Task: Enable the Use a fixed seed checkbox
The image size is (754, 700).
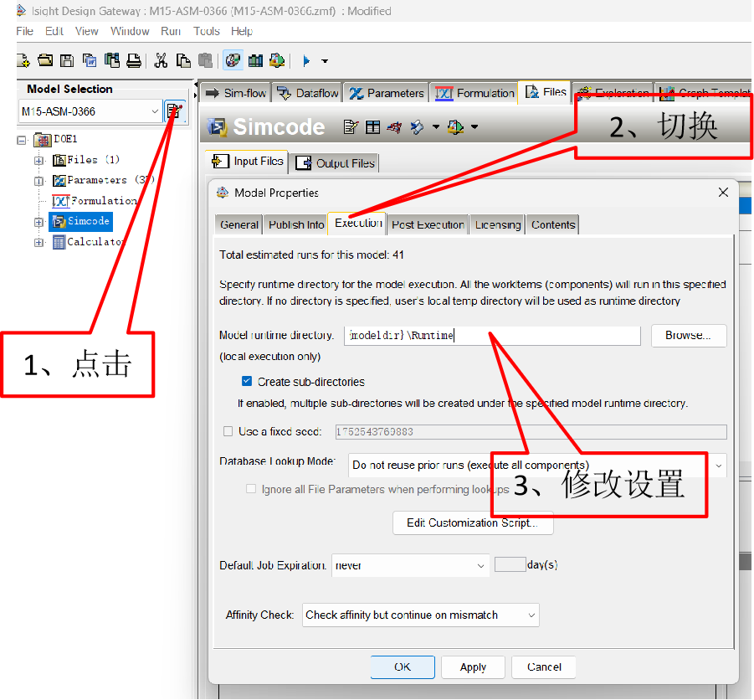Action: click(x=228, y=432)
